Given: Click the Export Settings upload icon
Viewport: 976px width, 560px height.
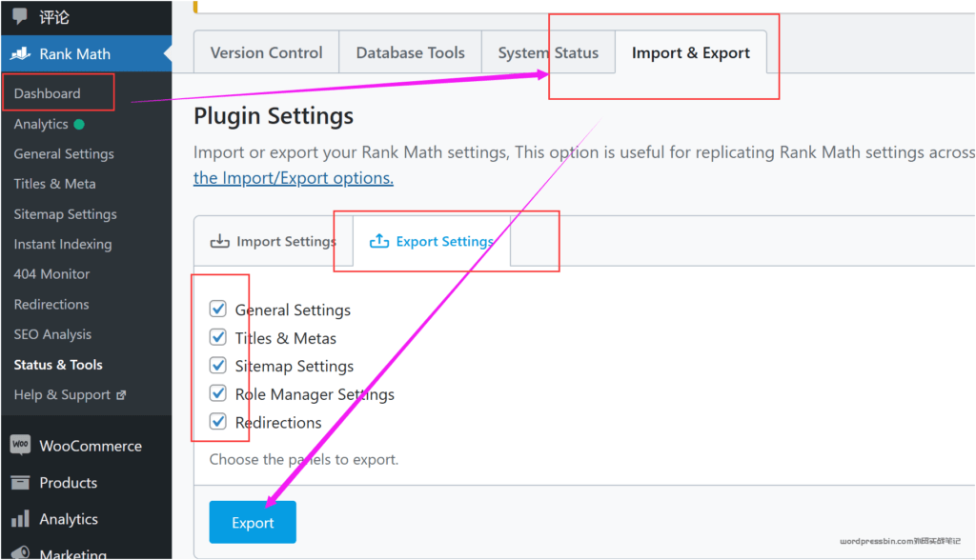Looking at the screenshot, I should (x=379, y=241).
